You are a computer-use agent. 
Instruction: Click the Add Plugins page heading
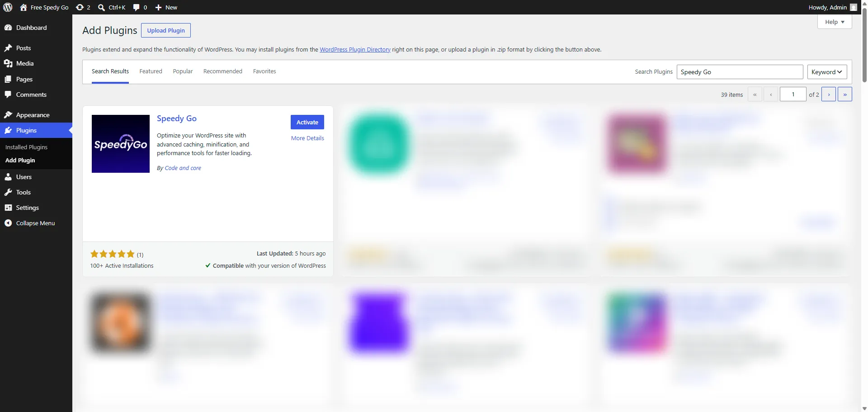point(110,30)
